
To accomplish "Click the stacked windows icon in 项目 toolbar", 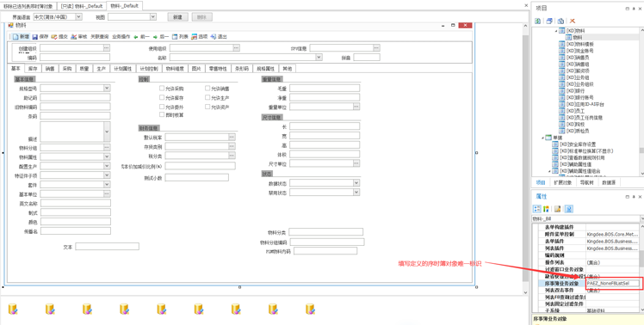I will [549, 21].
